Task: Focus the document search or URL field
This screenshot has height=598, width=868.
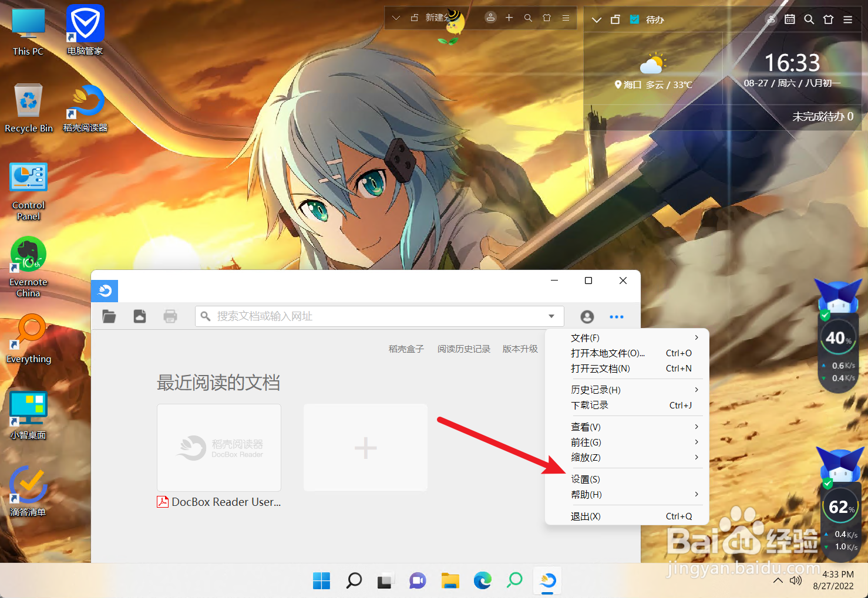Action: (x=379, y=316)
